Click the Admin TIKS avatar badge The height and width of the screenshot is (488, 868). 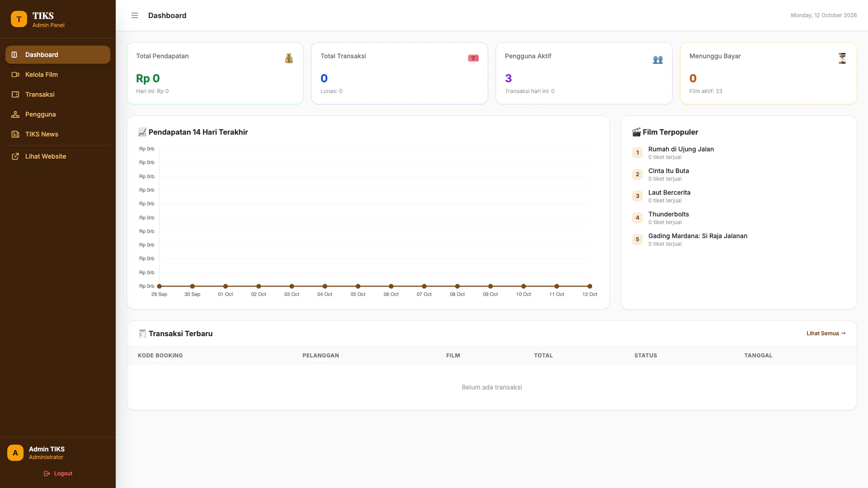pos(15,453)
